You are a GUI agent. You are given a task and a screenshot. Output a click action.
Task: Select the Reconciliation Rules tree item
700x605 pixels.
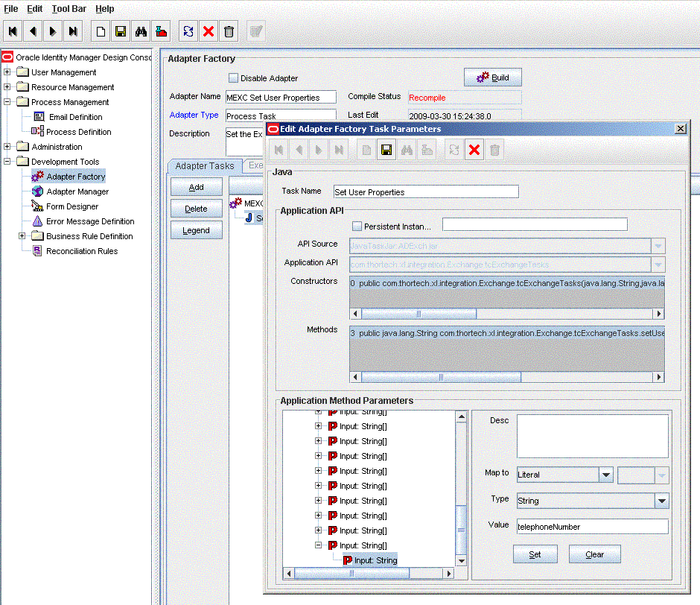[x=82, y=251]
